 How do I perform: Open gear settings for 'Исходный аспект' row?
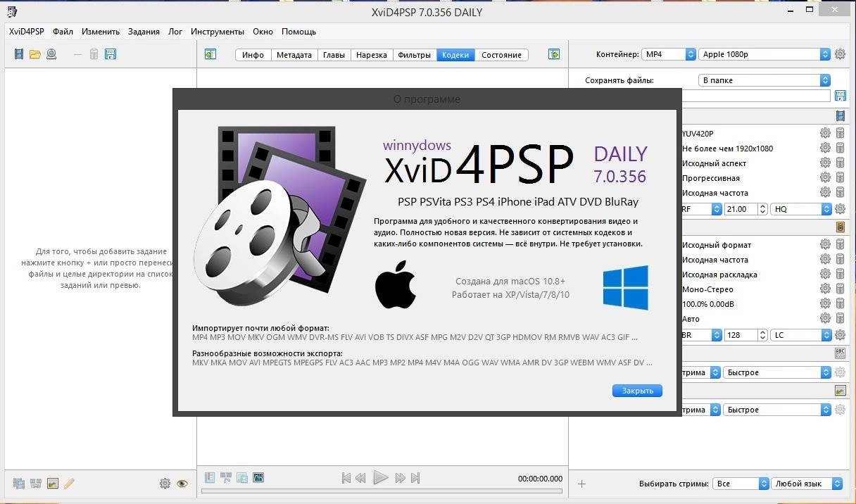825,163
